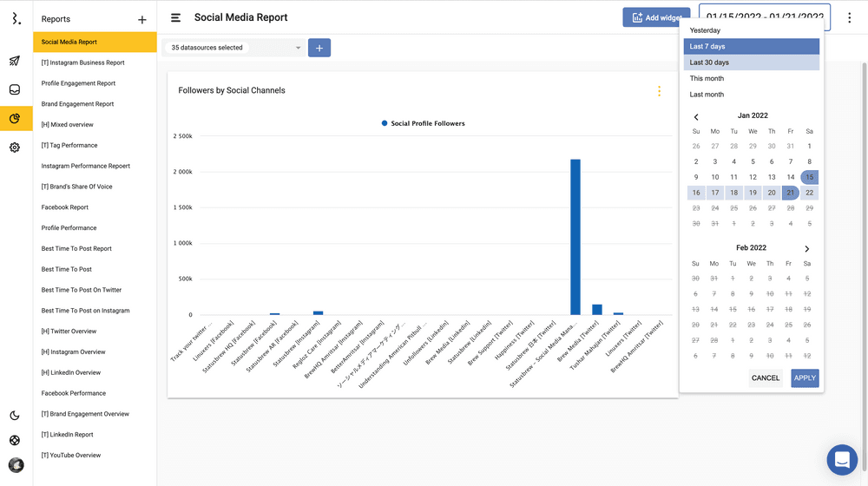This screenshot has height=486, width=868.
Task: Click the tallest blue bar in chart
Action: click(x=575, y=236)
